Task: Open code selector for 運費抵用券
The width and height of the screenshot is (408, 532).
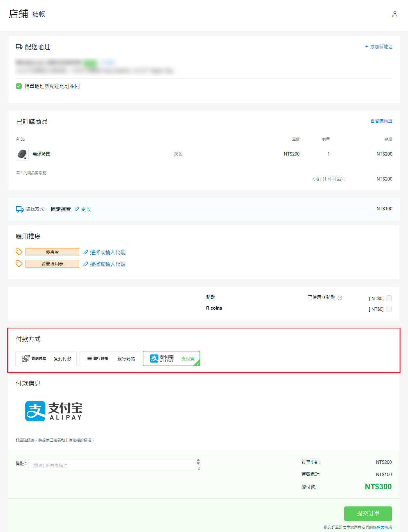Action: click(107, 264)
